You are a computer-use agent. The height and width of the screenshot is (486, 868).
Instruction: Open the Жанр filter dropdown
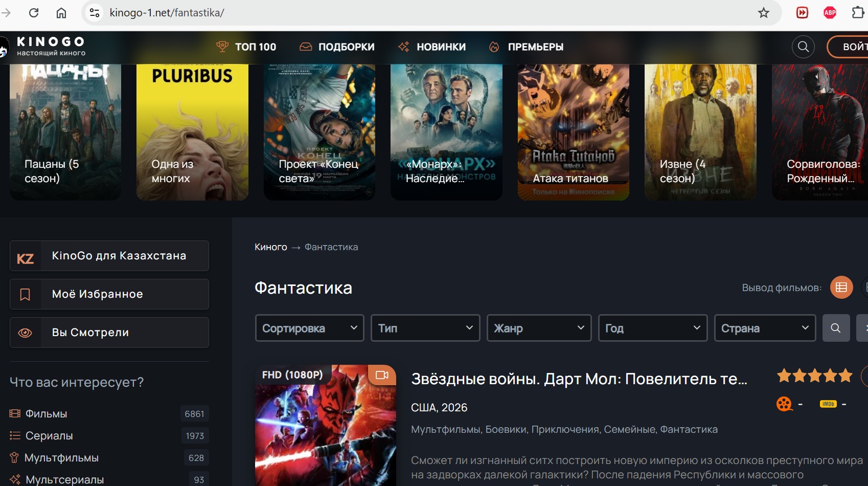539,328
